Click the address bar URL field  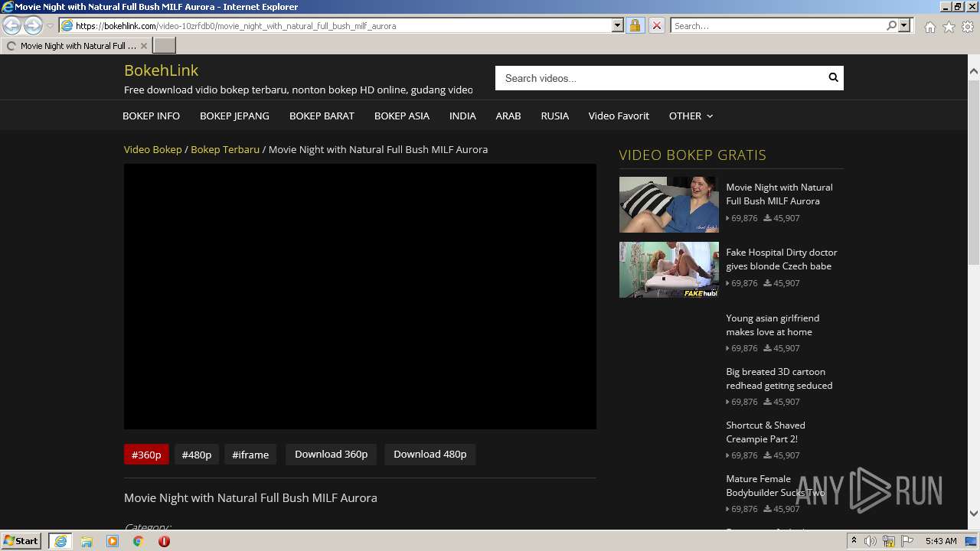[x=343, y=25]
